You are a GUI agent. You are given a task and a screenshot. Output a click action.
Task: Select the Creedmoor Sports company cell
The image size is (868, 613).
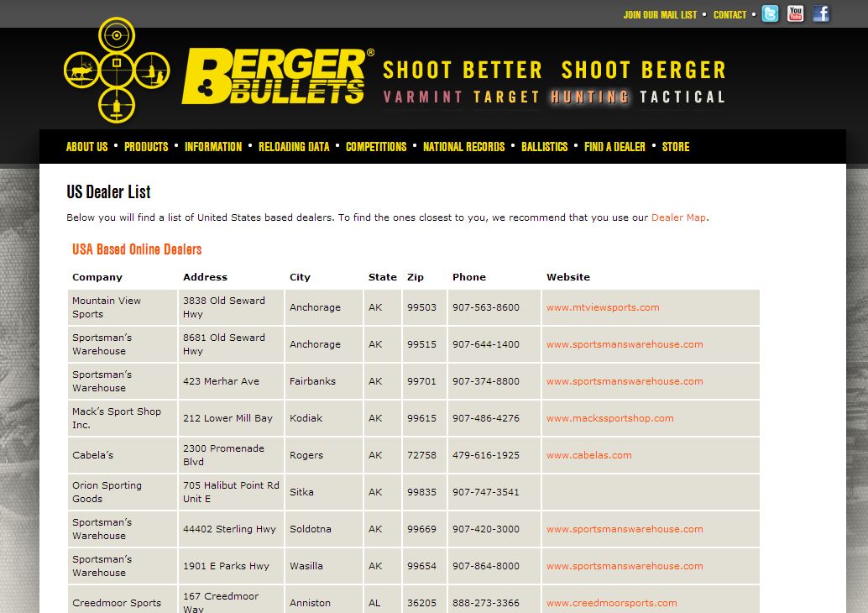[123, 600]
